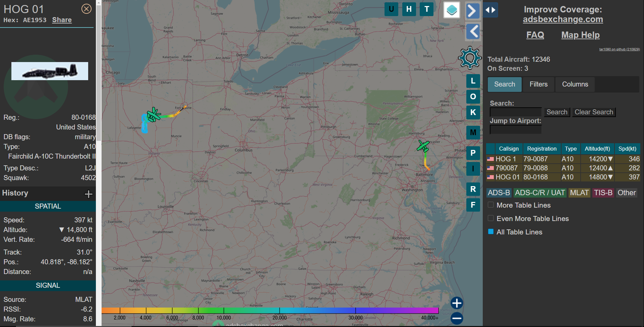This screenshot has width=644, height=327.
Task: Open the Share link
Action: (62, 20)
